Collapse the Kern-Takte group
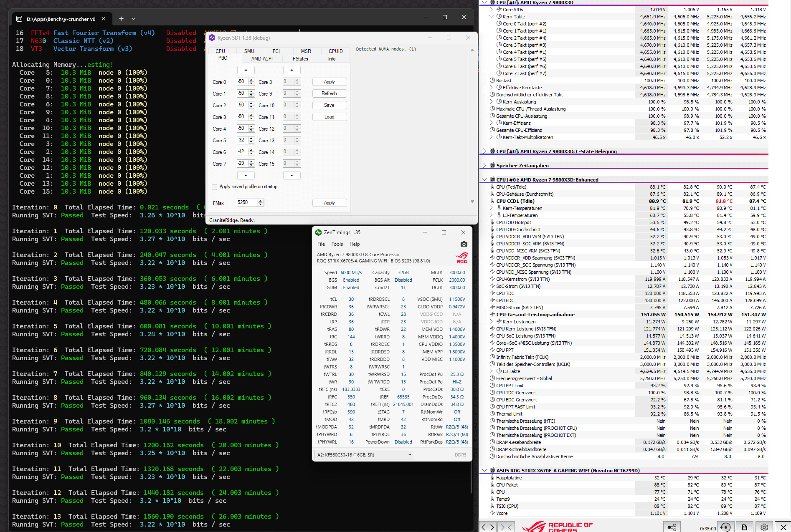Screen dimensions: 791x532 tap(492, 17)
